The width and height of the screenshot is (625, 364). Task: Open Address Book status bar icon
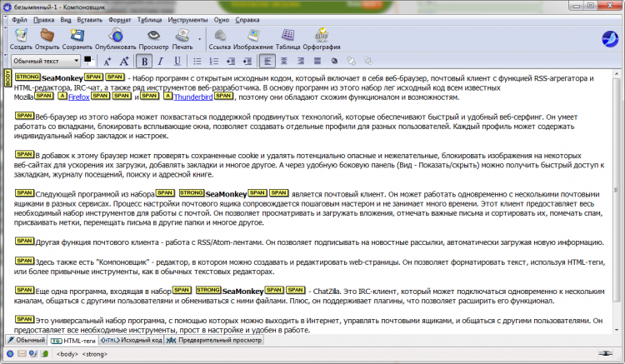pos(44,354)
